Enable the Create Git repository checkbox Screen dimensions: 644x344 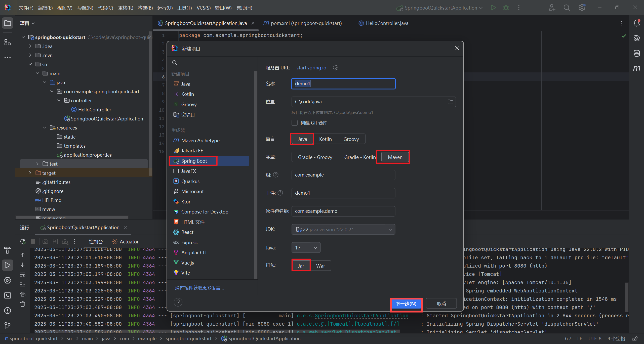(295, 123)
